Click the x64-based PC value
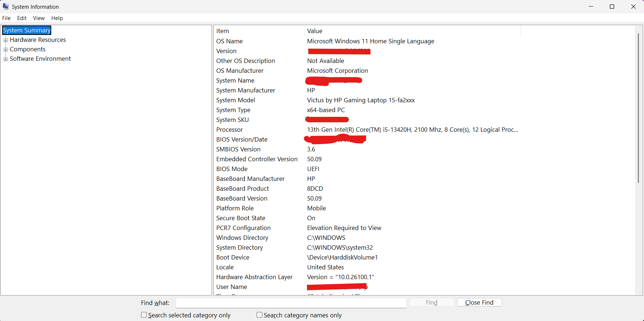644x321 pixels. tap(326, 110)
